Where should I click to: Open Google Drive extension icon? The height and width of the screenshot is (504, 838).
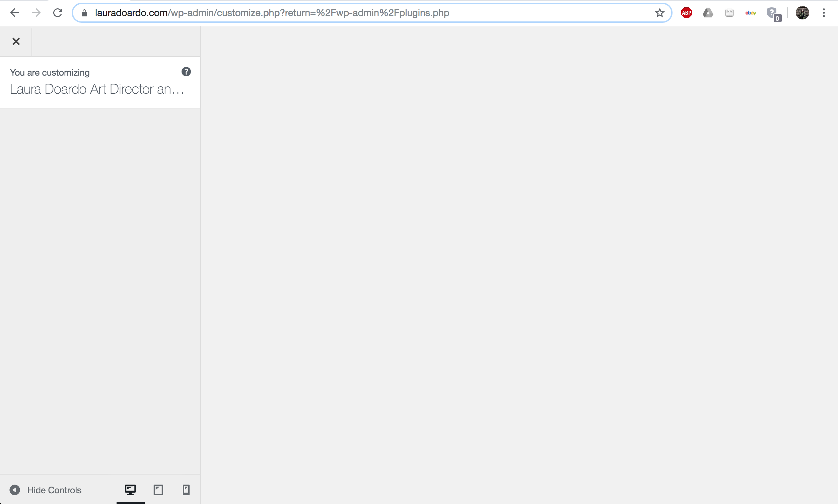point(708,13)
